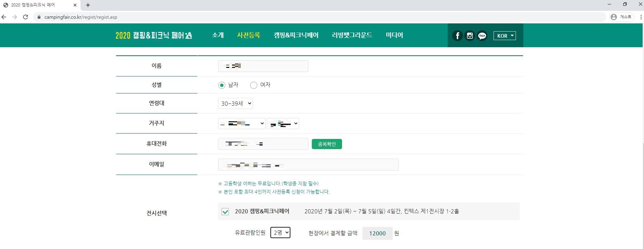Select the 여자 gender radio button
Image resolution: width=644 pixels, height=249 pixels.
(x=254, y=85)
